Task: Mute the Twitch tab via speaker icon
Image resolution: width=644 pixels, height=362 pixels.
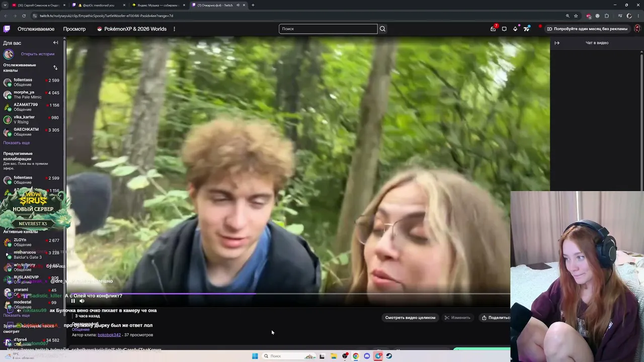Action: point(237,5)
